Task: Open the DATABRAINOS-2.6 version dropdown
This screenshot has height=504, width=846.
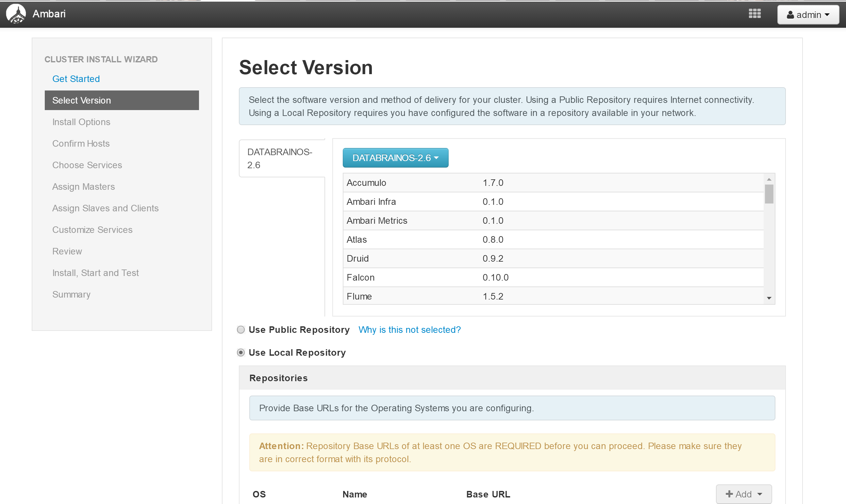Action: 395,158
